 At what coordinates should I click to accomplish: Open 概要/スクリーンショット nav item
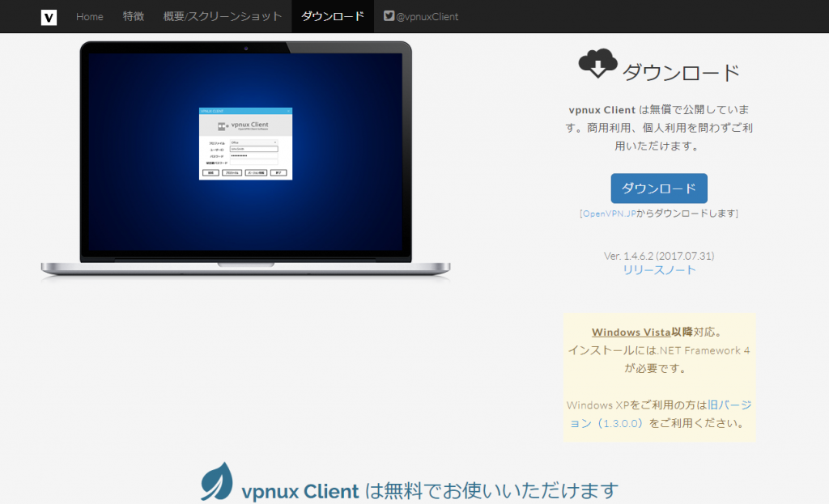point(223,16)
